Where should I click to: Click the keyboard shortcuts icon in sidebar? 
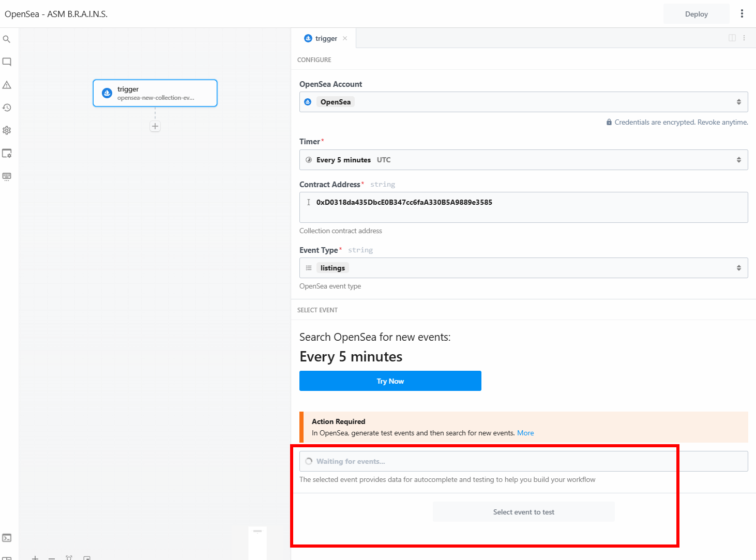(x=7, y=176)
